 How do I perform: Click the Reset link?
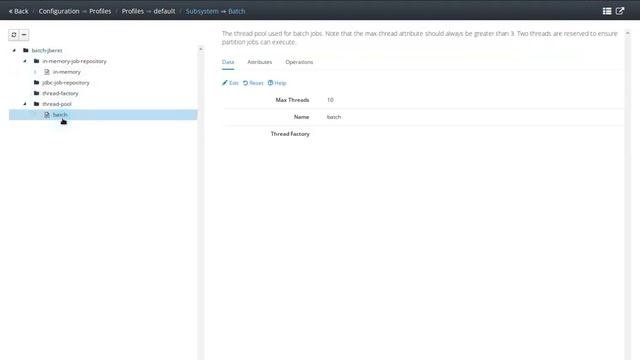tap(253, 83)
